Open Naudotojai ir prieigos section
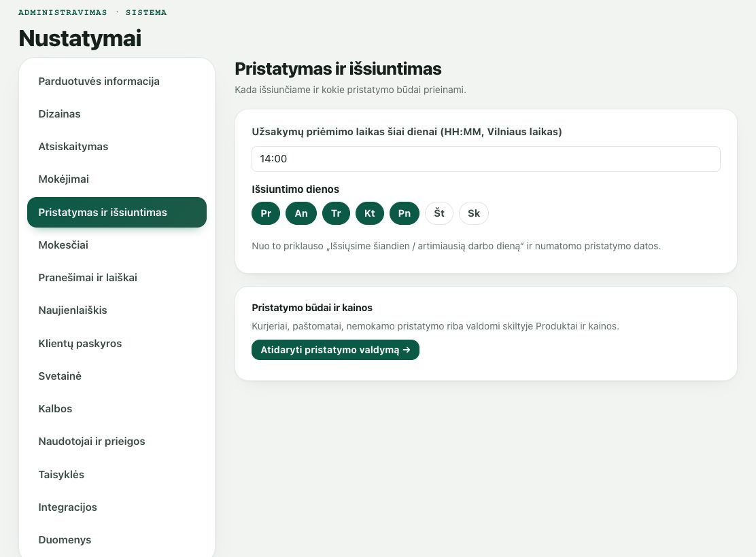This screenshot has height=557, width=756. coord(117,442)
